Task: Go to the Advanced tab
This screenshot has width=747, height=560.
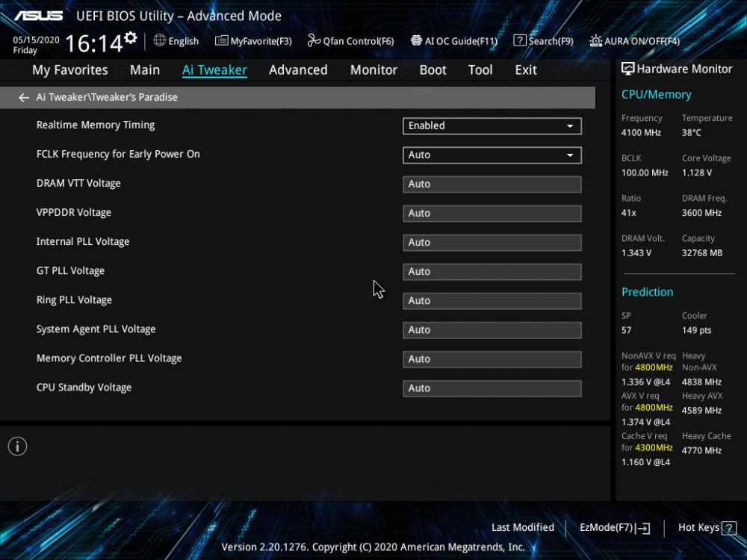Action: click(298, 70)
